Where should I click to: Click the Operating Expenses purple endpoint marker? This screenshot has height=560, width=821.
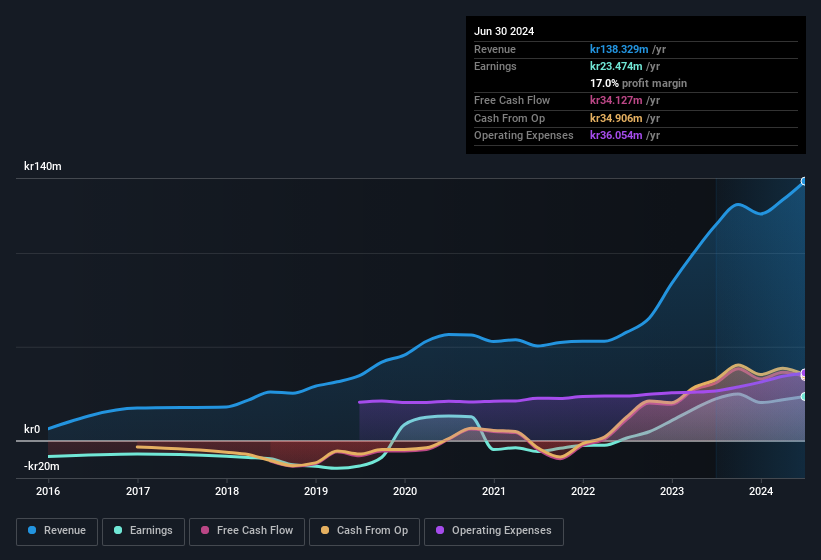pos(804,373)
